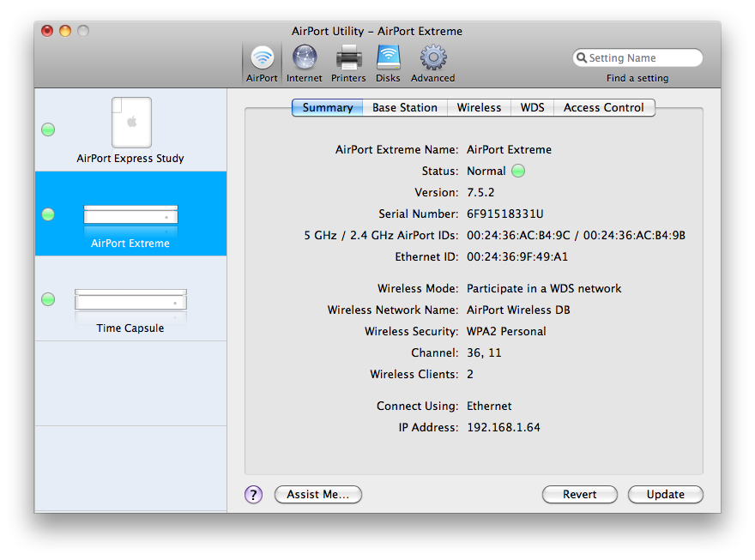Switch to the Base Station tab

pos(405,107)
